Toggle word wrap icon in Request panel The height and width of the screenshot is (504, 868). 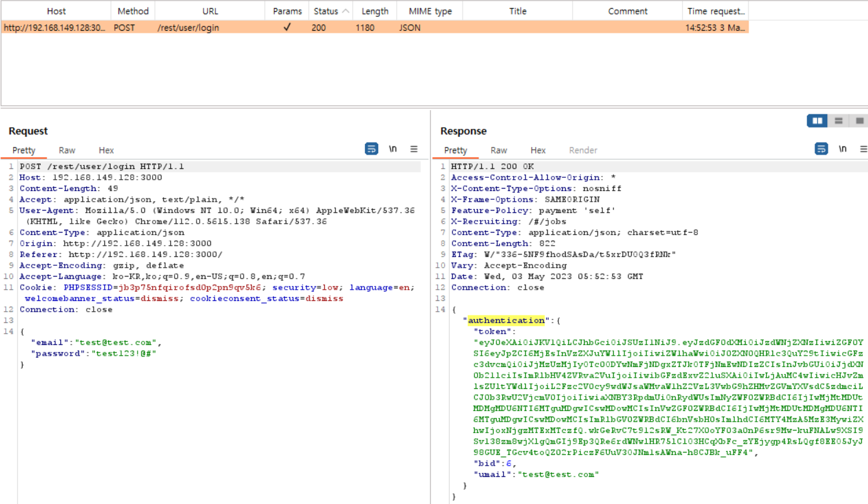point(371,149)
